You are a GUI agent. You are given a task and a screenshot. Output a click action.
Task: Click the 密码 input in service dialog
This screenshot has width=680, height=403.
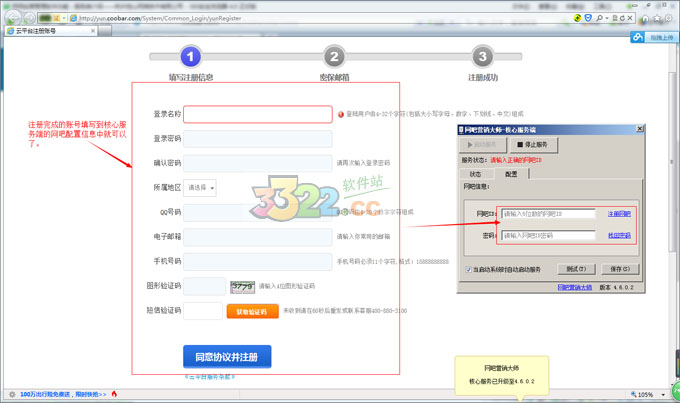548,236
